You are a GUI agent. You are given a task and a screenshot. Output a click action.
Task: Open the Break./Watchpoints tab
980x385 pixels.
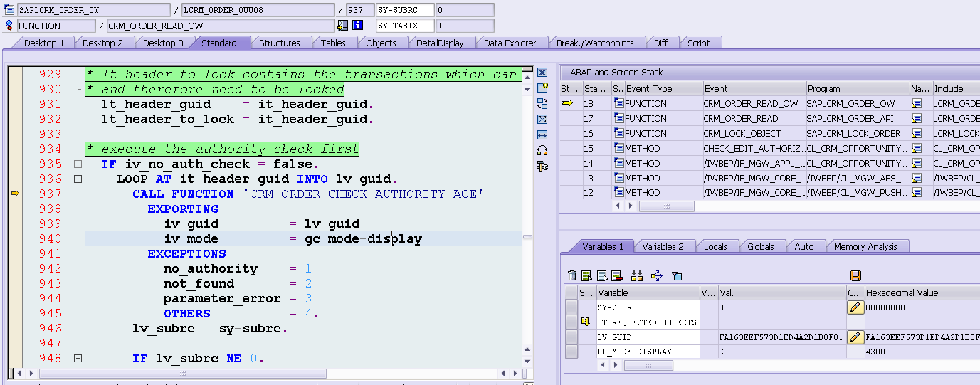(x=595, y=43)
